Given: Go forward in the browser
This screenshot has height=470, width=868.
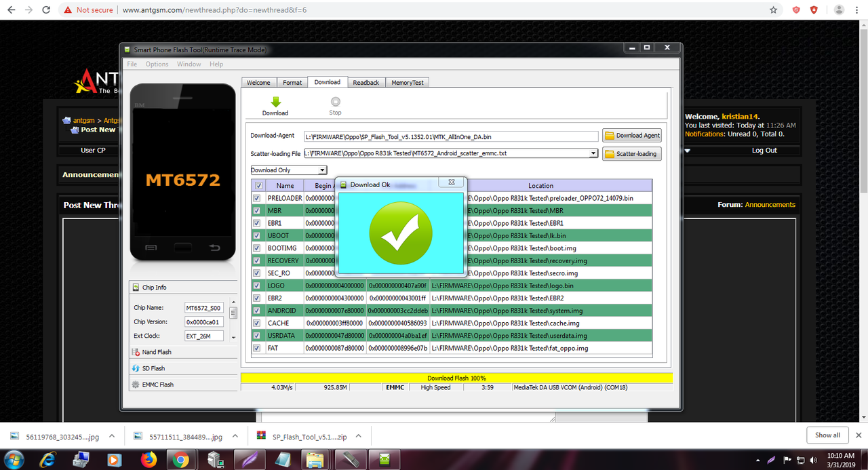Looking at the screenshot, I should tap(28, 10).
